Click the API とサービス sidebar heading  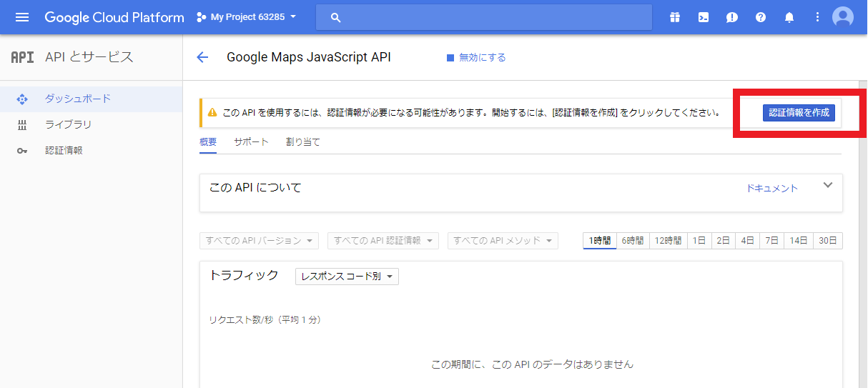[89, 58]
